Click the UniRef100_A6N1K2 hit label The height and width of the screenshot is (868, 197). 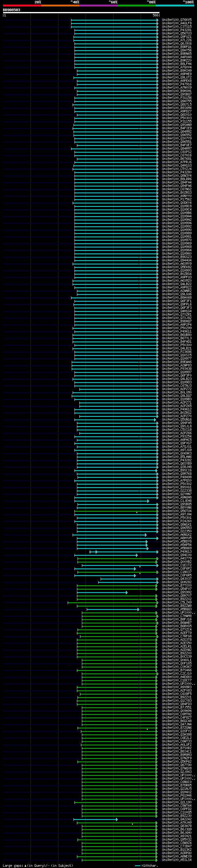point(177,535)
